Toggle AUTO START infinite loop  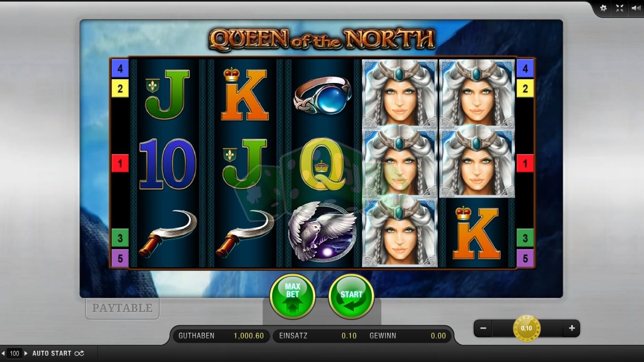[x=79, y=353]
